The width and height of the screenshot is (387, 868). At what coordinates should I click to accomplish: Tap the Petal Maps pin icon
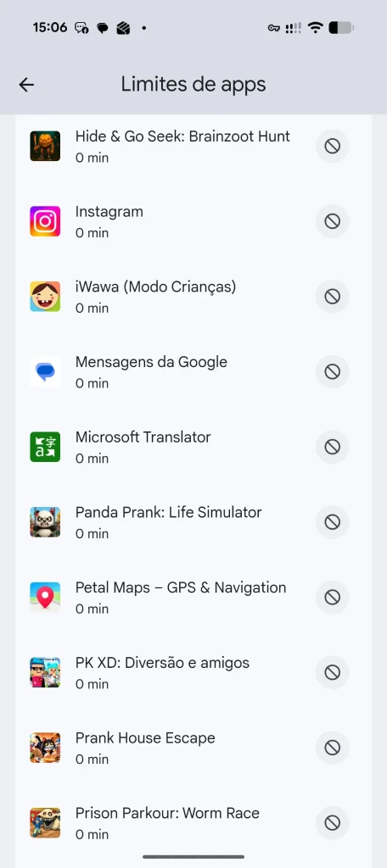(45, 598)
